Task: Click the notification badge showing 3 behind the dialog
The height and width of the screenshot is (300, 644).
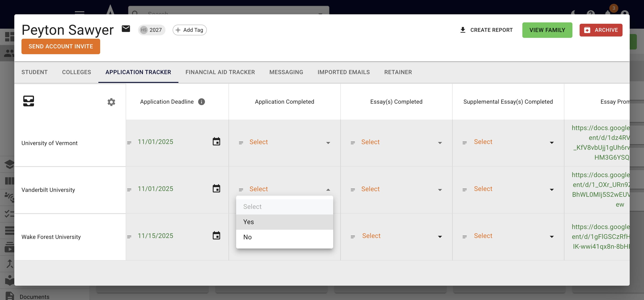Action: click(x=614, y=8)
